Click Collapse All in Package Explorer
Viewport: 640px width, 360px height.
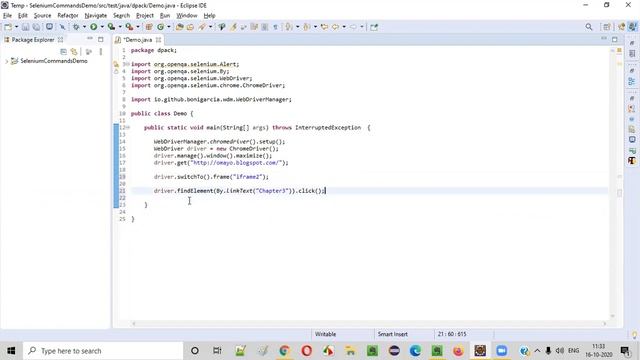[x=63, y=52]
